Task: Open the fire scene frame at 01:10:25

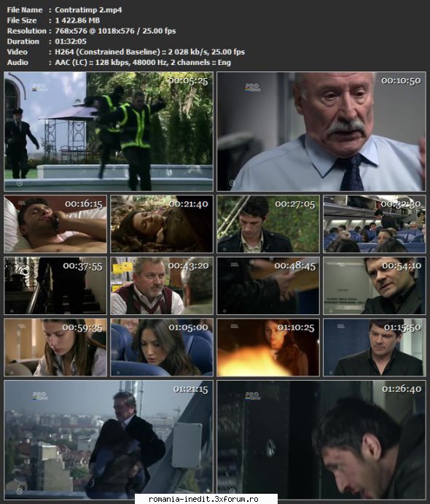Action: point(268,347)
